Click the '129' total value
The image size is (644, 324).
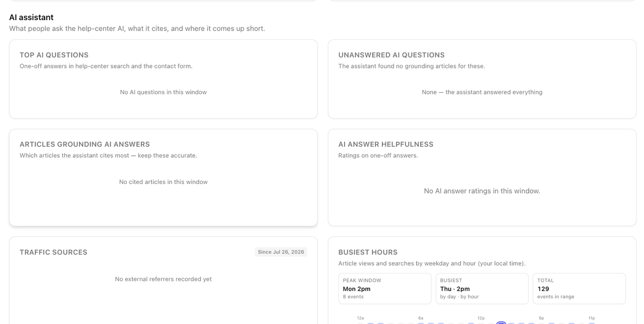click(x=543, y=289)
